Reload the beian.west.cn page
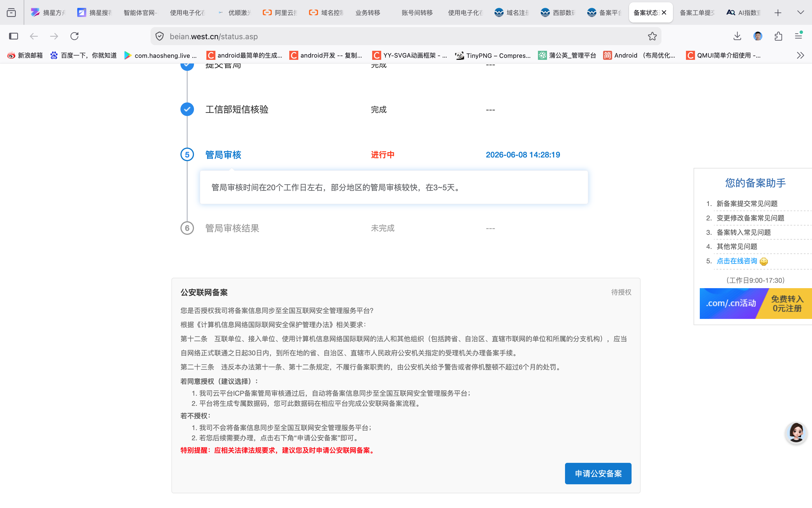 74,36
